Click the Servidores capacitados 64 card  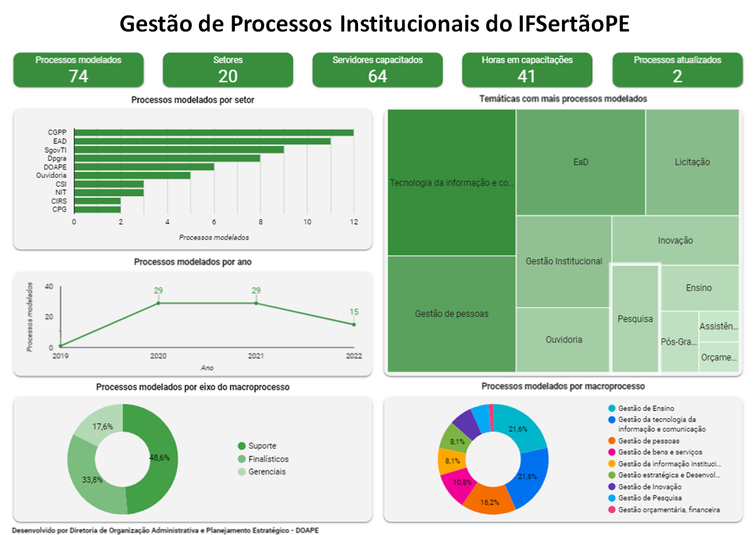[x=377, y=70]
